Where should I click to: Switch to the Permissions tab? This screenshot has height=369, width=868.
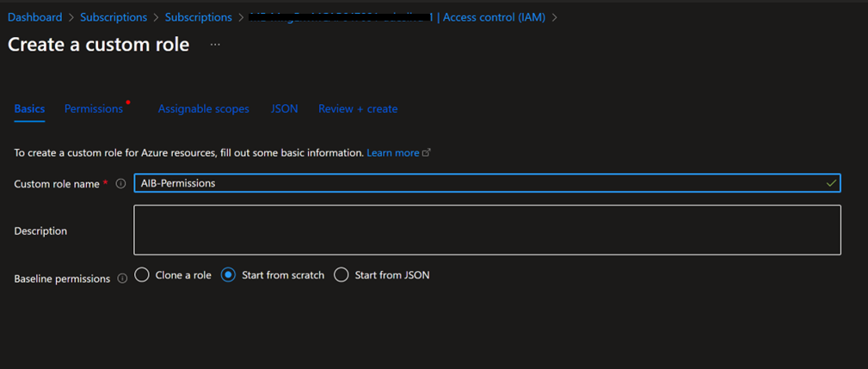click(x=94, y=109)
